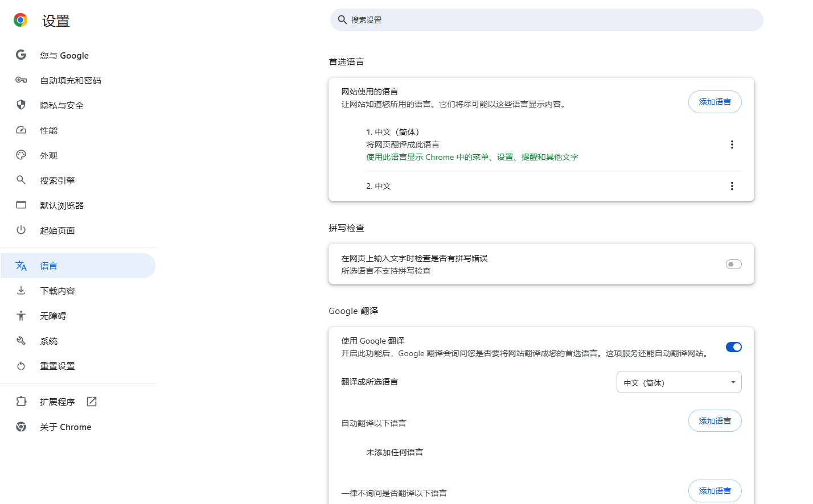Go to 无障碍 settings
Image resolution: width=813 pixels, height=504 pixels.
point(78,316)
